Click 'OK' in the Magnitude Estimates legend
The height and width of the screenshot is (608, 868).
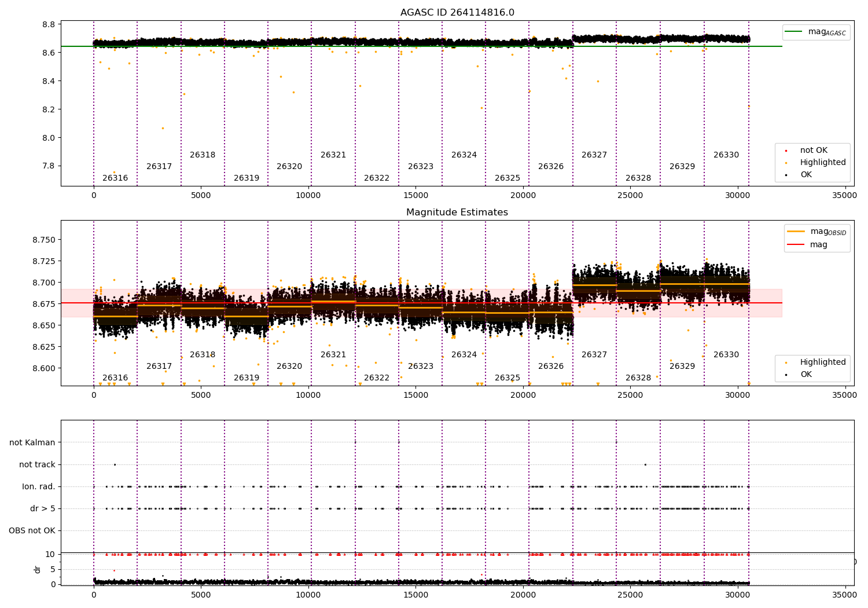(x=806, y=375)
